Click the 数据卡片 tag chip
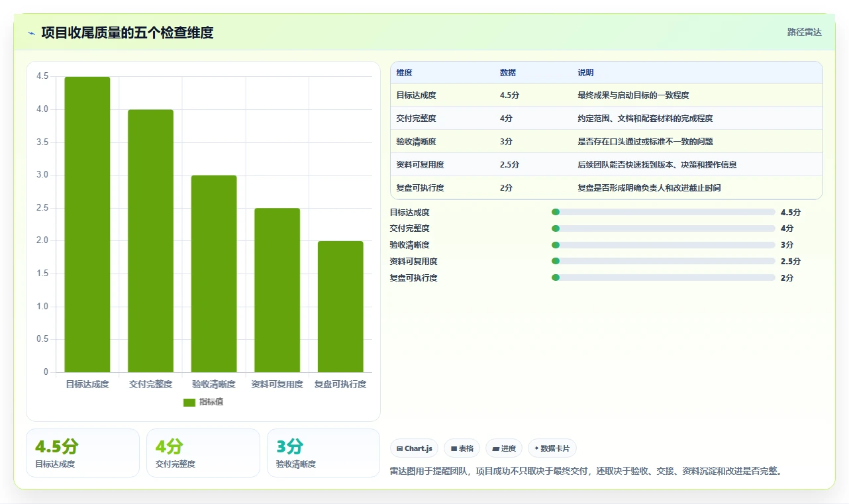849x504 pixels. pyautogui.click(x=552, y=448)
